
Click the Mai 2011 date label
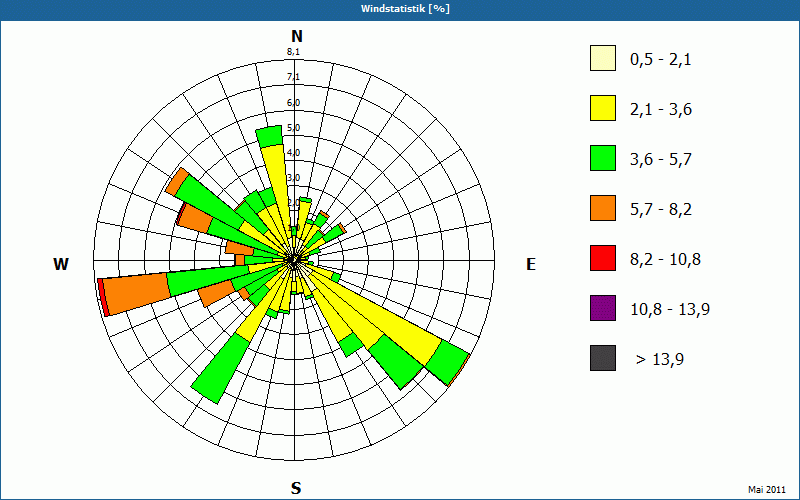click(x=767, y=489)
